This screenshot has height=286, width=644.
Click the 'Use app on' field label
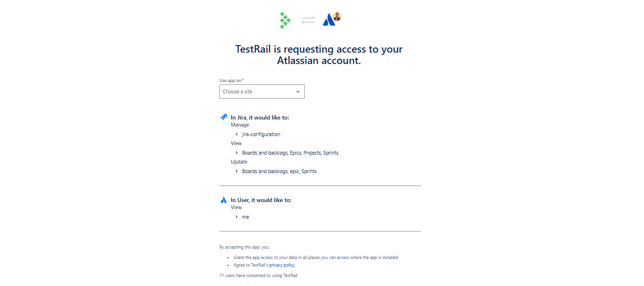(x=231, y=81)
